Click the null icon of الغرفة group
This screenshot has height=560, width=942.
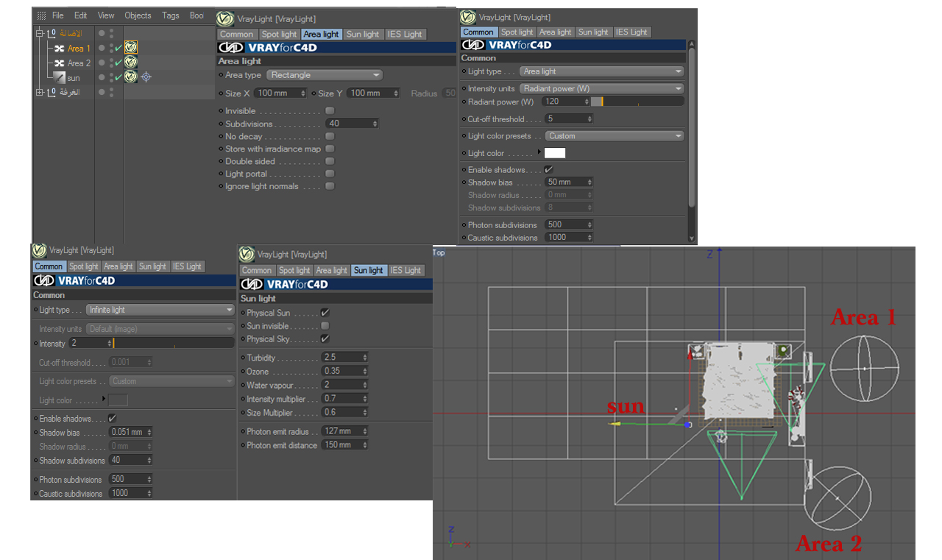pos(52,92)
